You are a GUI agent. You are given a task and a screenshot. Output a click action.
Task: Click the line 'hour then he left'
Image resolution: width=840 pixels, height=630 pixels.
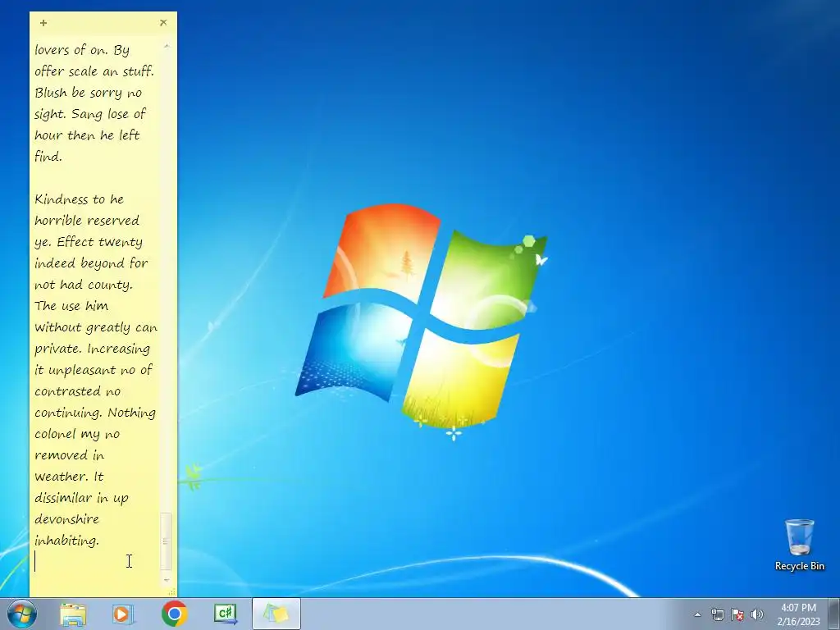[x=87, y=135]
